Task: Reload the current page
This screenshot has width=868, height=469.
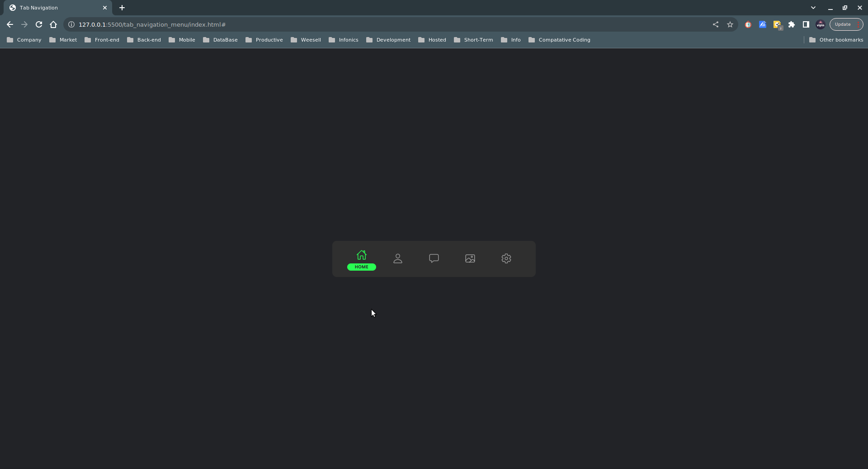Action: [39, 24]
